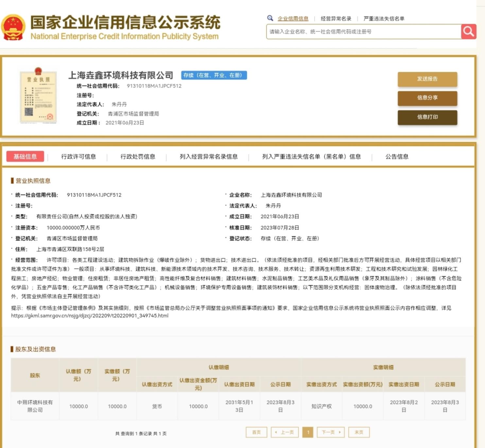This screenshot has height=448, width=485.
Task: Click the 实缴明细 column group header
Action: pos(383,367)
